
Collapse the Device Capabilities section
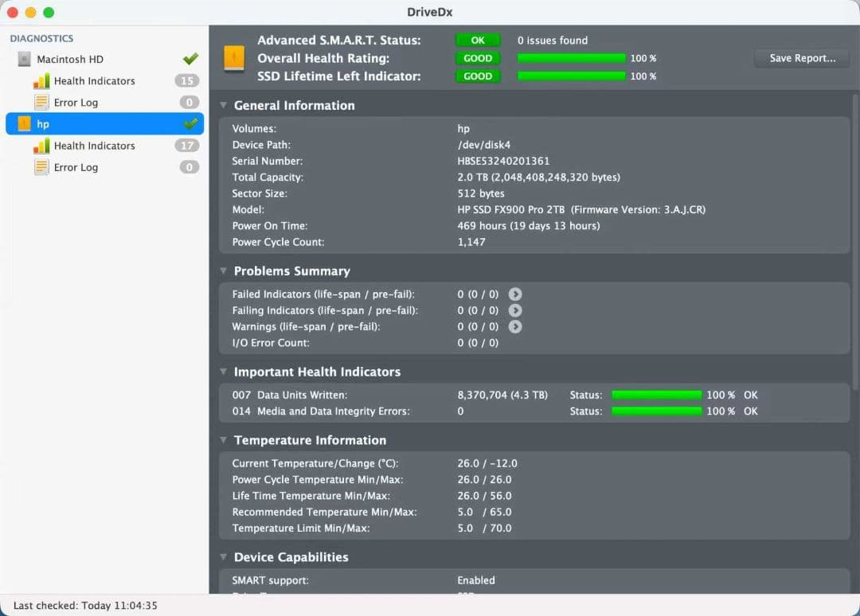point(222,557)
